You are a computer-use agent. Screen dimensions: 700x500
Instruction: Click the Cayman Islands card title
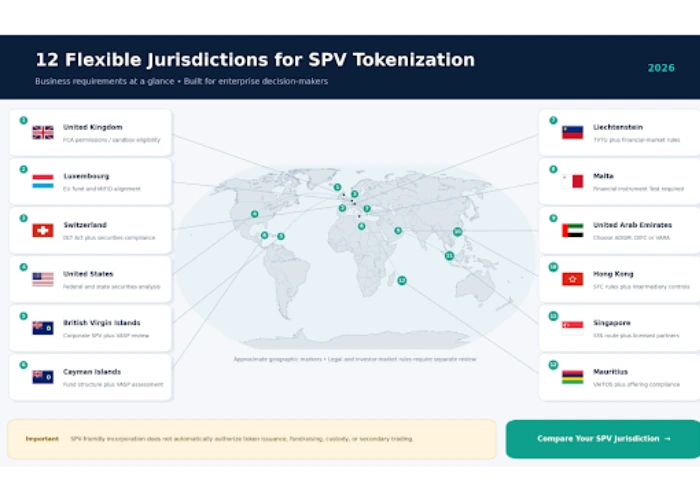pos(92,371)
